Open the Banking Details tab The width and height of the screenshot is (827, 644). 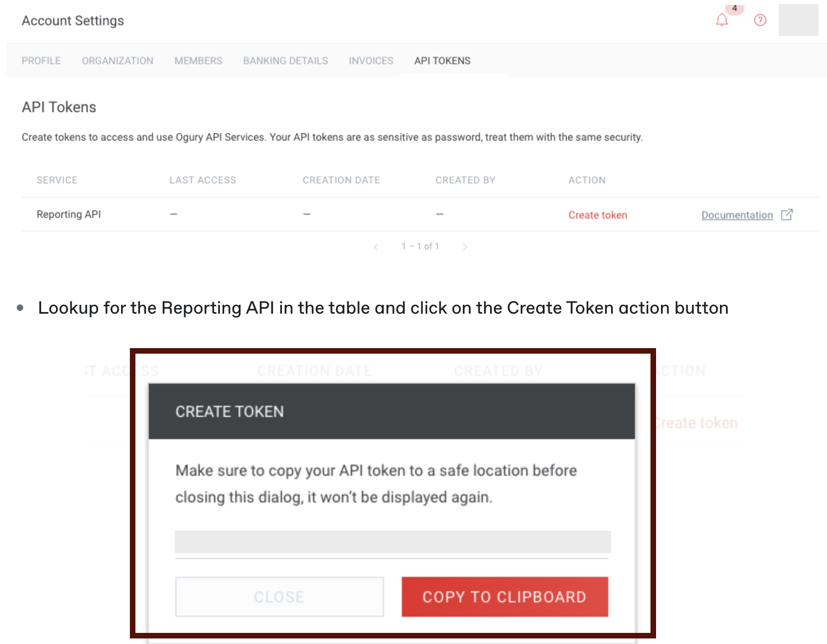(x=285, y=61)
